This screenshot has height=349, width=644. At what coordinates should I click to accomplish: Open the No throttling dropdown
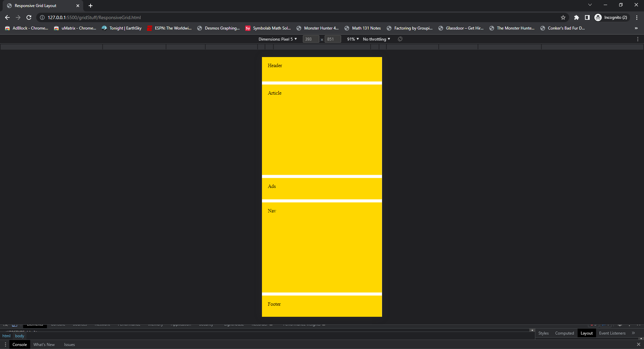point(376,39)
